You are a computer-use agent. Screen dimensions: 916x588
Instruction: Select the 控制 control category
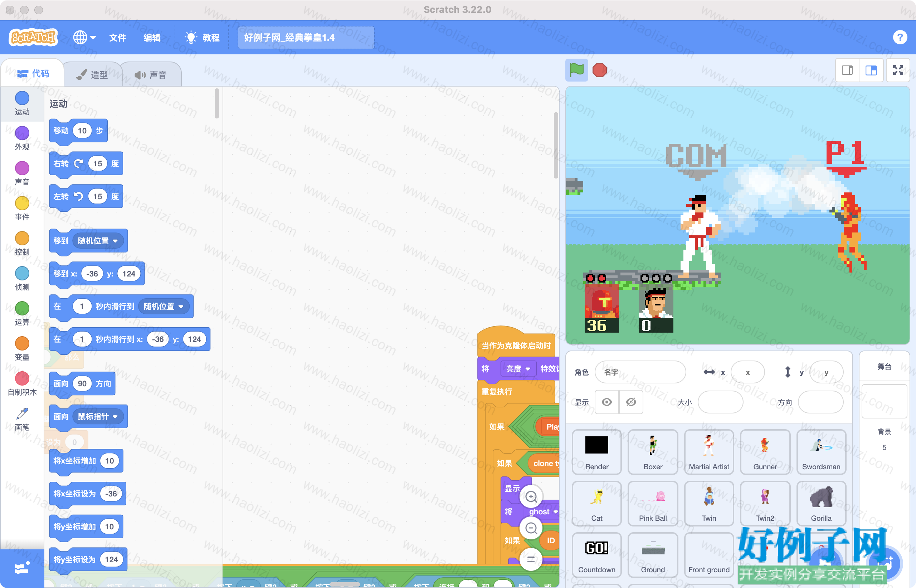pyautogui.click(x=22, y=244)
